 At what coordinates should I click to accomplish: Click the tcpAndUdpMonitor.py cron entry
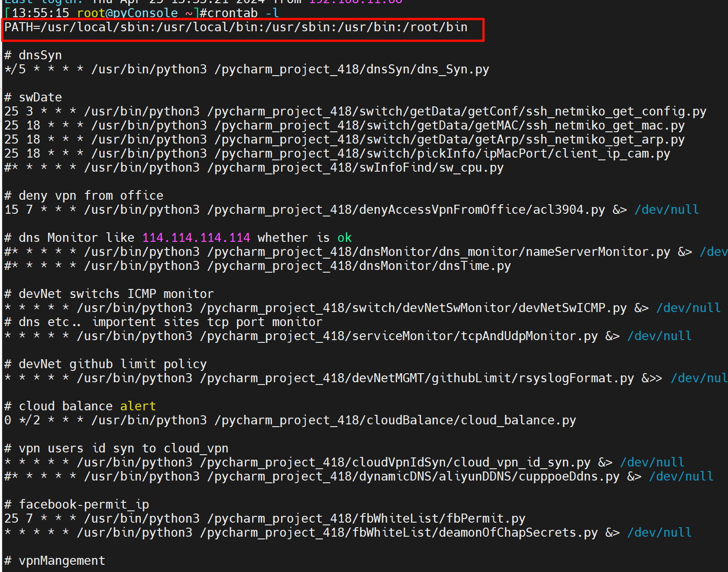[x=398, y=336]
